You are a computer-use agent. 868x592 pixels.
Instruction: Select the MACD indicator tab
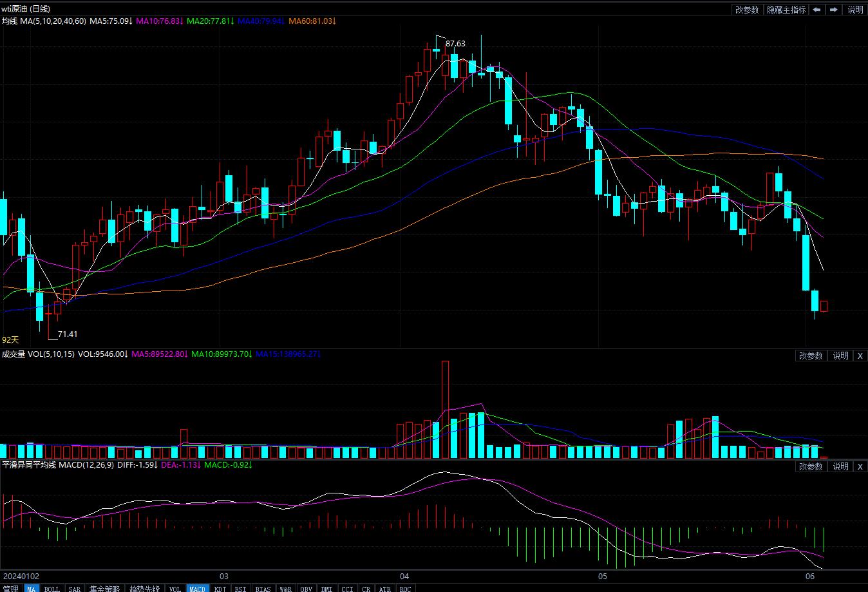pos(197,589)
